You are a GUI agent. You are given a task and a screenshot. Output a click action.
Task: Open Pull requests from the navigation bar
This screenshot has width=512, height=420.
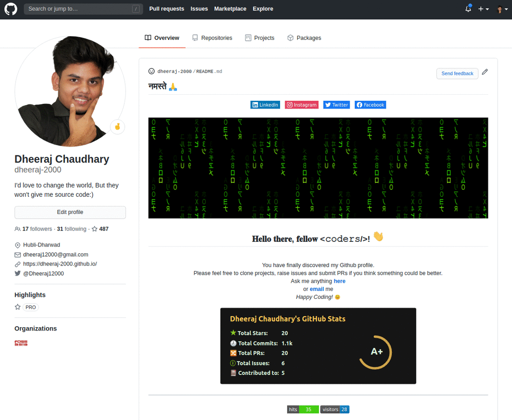(166, 8)
